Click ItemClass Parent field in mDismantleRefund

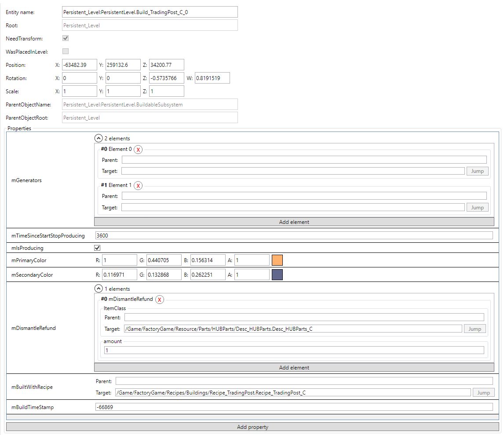[x=304, y=317]
